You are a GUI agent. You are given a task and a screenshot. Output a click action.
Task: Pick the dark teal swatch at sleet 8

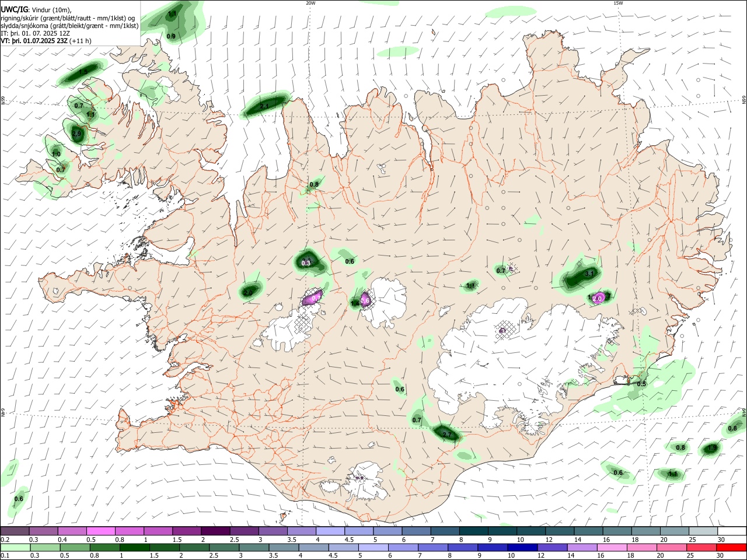coord(473,531)
